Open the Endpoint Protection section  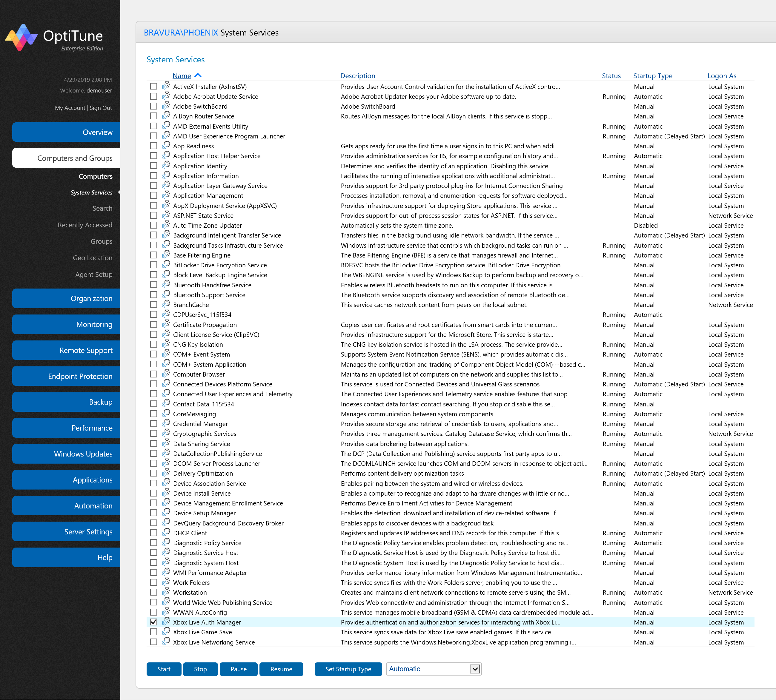[x=66, y=376]
